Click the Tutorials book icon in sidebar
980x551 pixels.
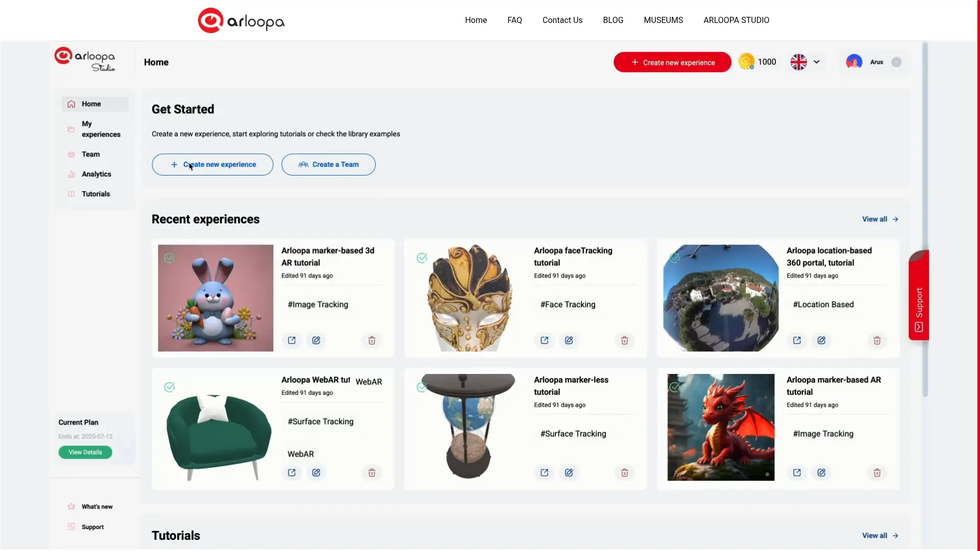tap(71, 194)
